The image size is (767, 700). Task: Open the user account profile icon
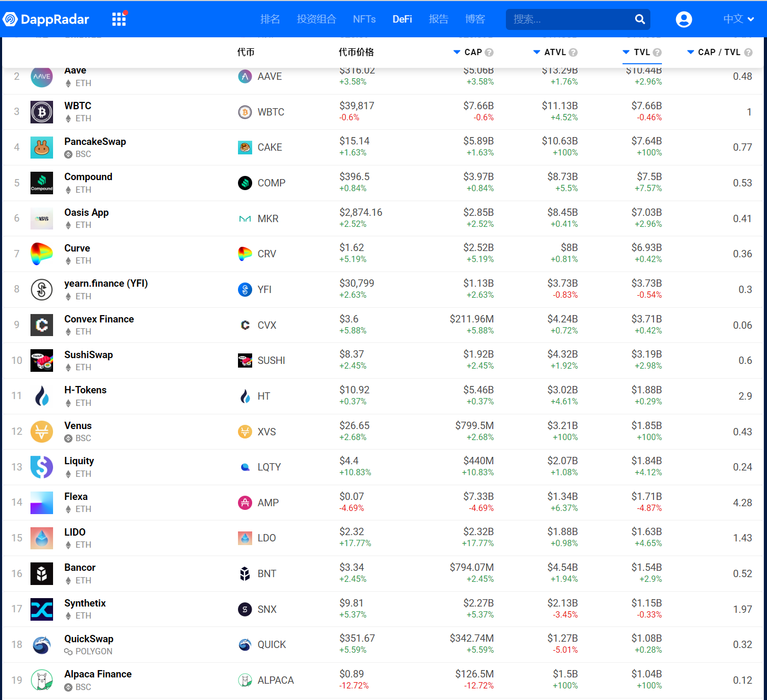coord(683,19)
